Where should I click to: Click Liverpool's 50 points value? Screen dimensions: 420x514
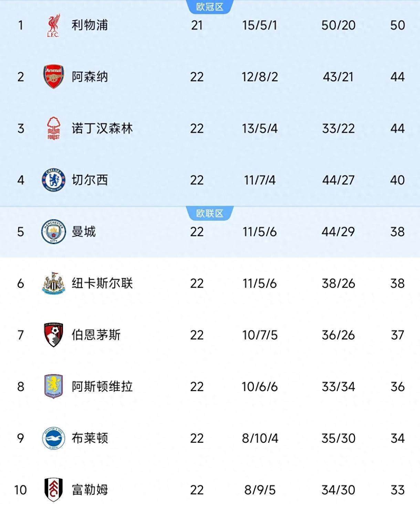(x=397, y=25)
